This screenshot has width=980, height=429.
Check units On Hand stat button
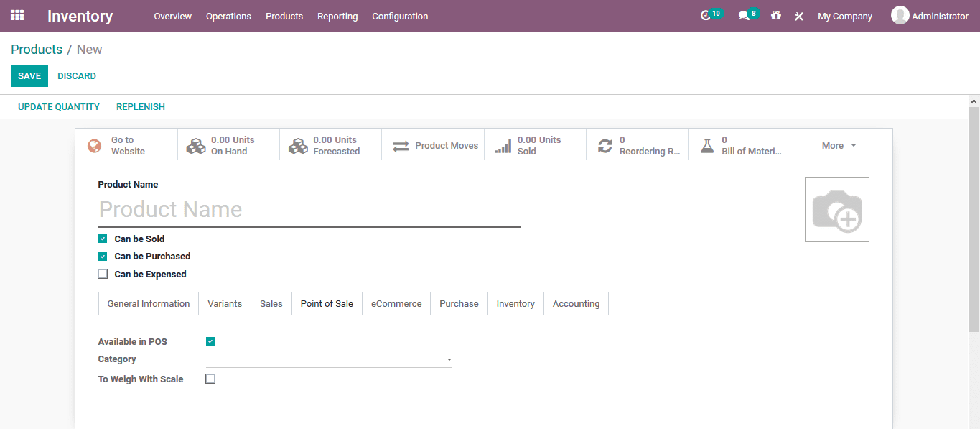click(228, 144)
